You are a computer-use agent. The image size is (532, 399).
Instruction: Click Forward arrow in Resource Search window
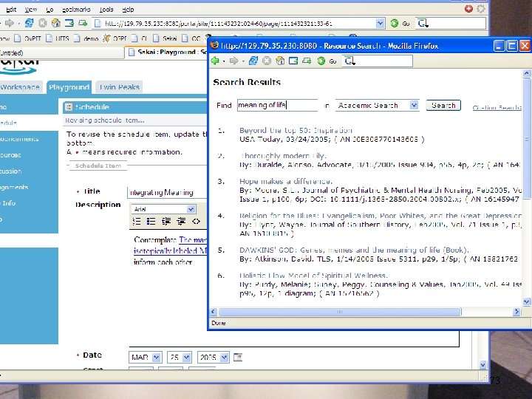click(x=233, y=61)
